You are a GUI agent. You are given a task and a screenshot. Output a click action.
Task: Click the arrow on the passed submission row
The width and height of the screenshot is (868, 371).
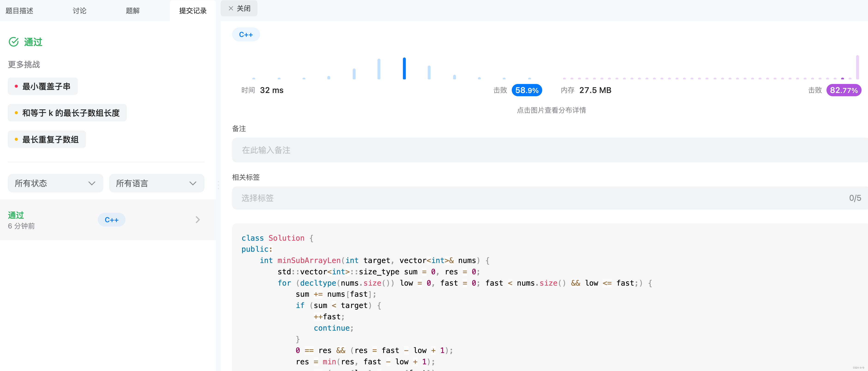pyautogui.click(x=198, y=220)
